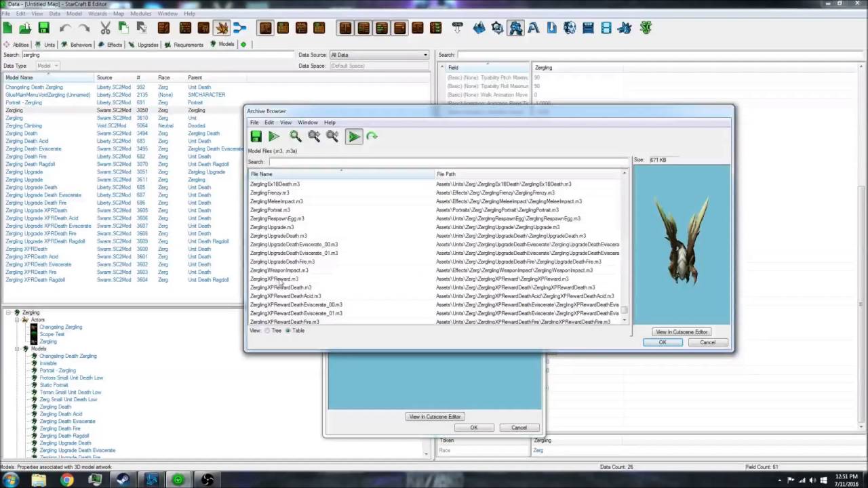This screenshot has width=868, height=488.
Task: Switch to the Behaviors tab
Action: point(76,45)
